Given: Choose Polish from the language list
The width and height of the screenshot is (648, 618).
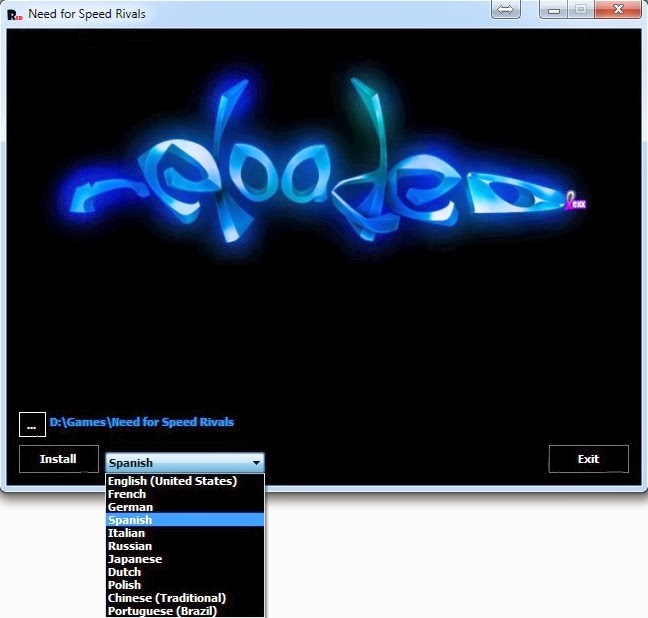Looking at the screenshot, I should click(185, 585).
